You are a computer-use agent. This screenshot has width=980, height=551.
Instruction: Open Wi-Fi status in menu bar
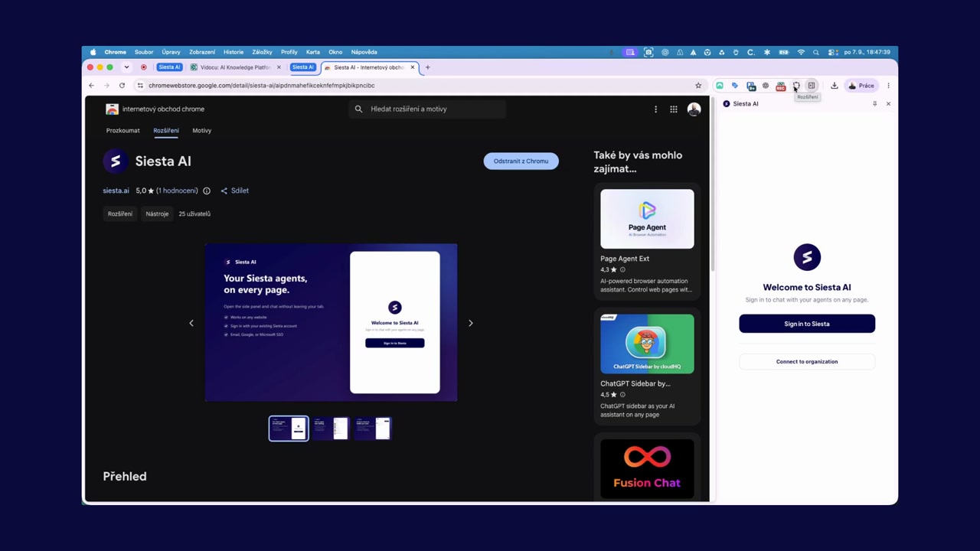(x=801, y=52)
